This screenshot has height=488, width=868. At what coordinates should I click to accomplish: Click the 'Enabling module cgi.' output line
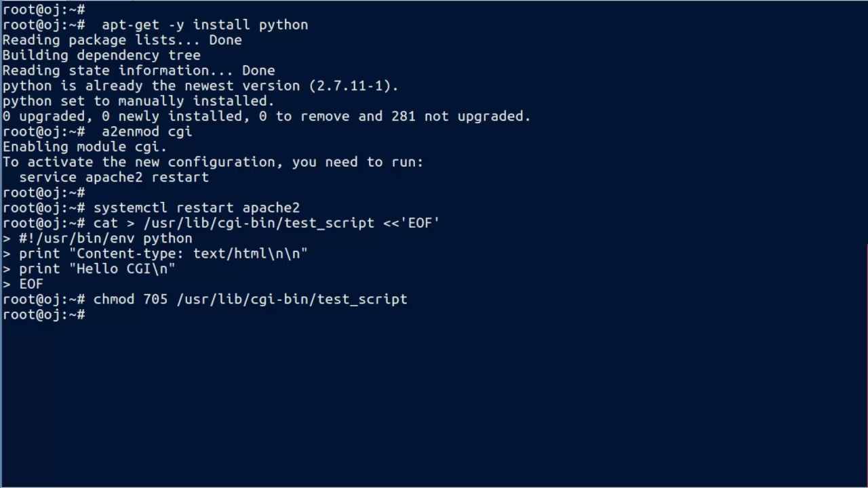(x=85, y=147)
